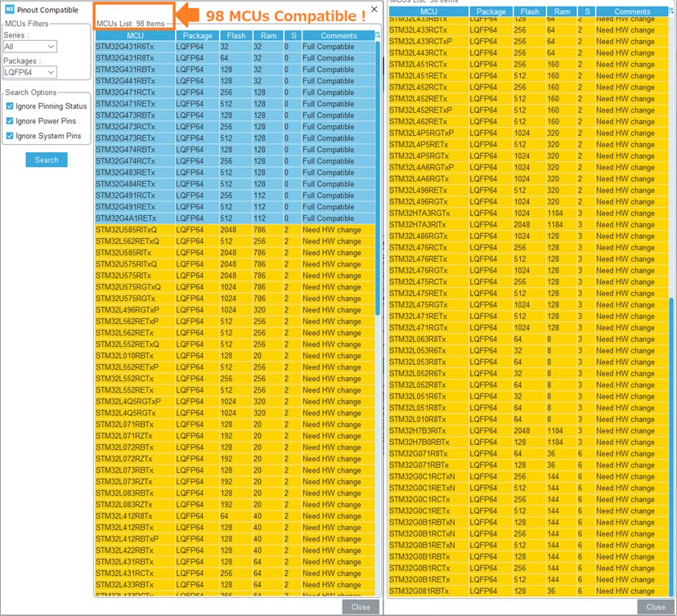Pick the STM32G0C1RCTxN entry
Viewport: 677px width, 616px height.
pos(528,476)
